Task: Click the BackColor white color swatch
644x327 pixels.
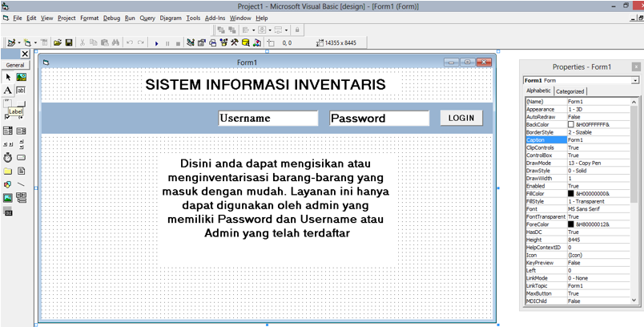Action: [x=571, y=124]
